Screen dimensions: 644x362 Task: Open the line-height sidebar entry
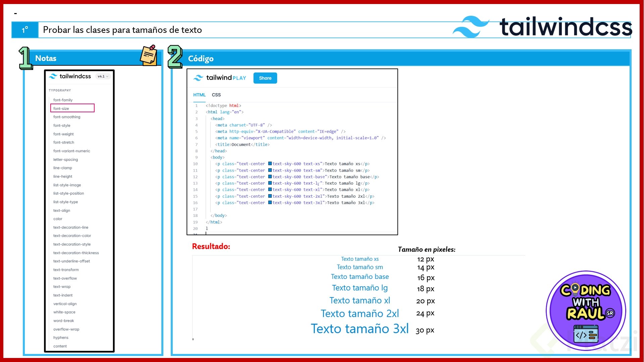pyautogui.click(x=63, y=176)
